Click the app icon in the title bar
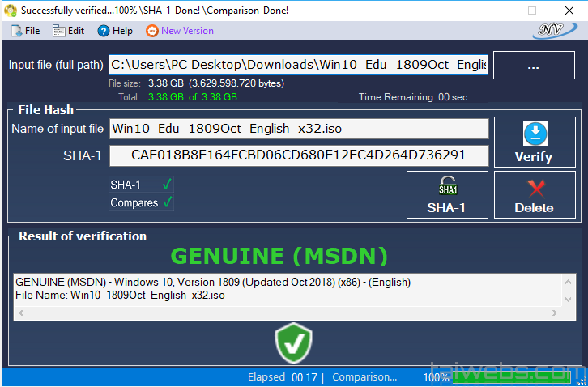The image size is (588, 387). point(11,11)
